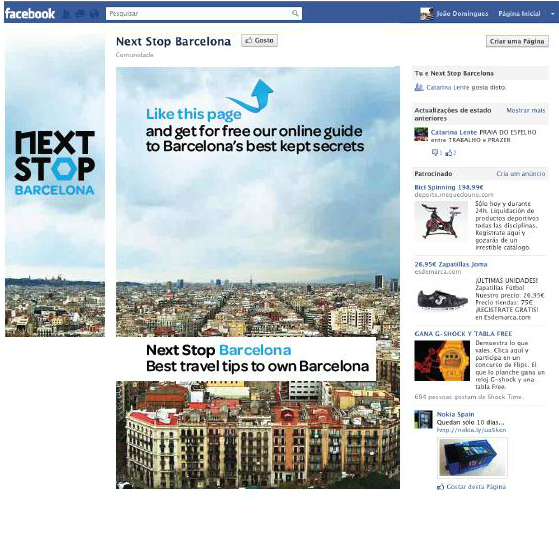Open the G-Shock watch ad thumbnail
This screenshot has width=559, height=547.
tap(442, 361)
